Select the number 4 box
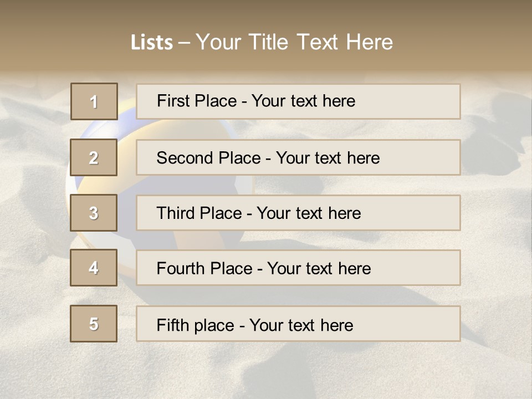532x399 pixels. (x=94, y=268)
